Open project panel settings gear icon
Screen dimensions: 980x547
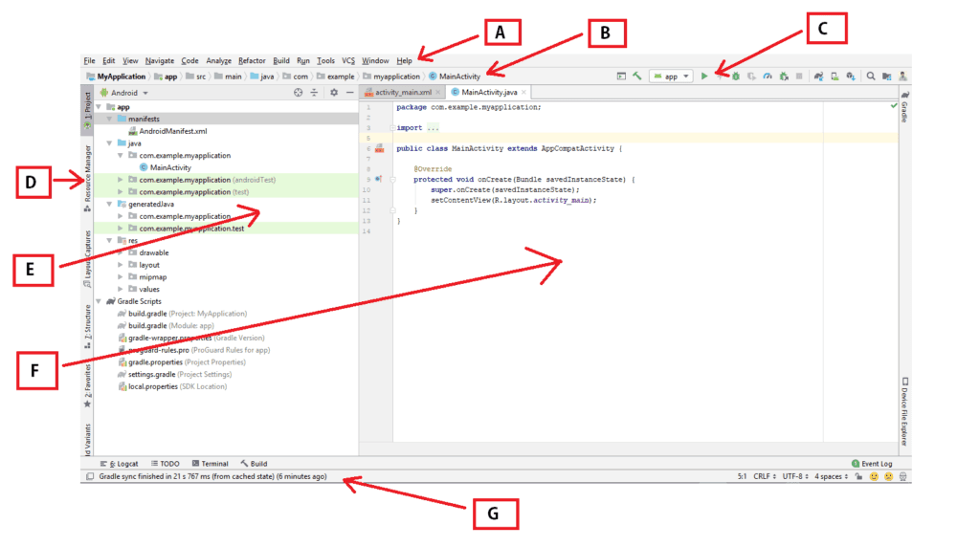tap(334, 93)
